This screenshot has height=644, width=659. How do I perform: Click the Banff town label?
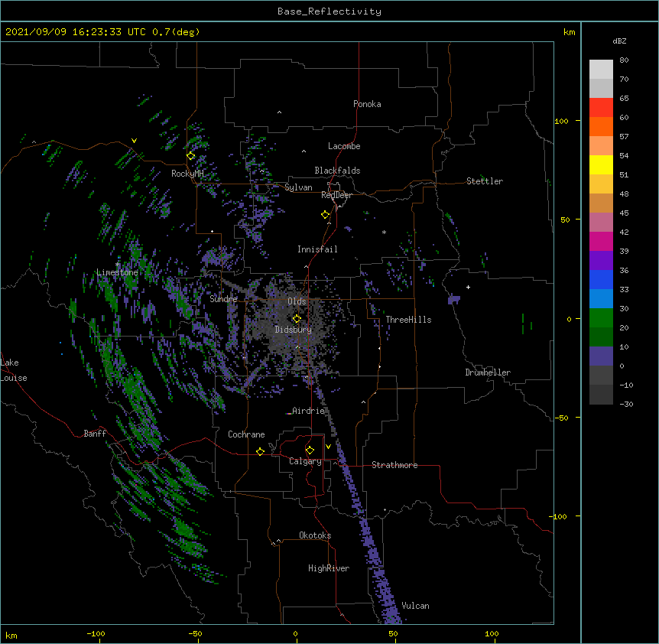click(95, 434)
